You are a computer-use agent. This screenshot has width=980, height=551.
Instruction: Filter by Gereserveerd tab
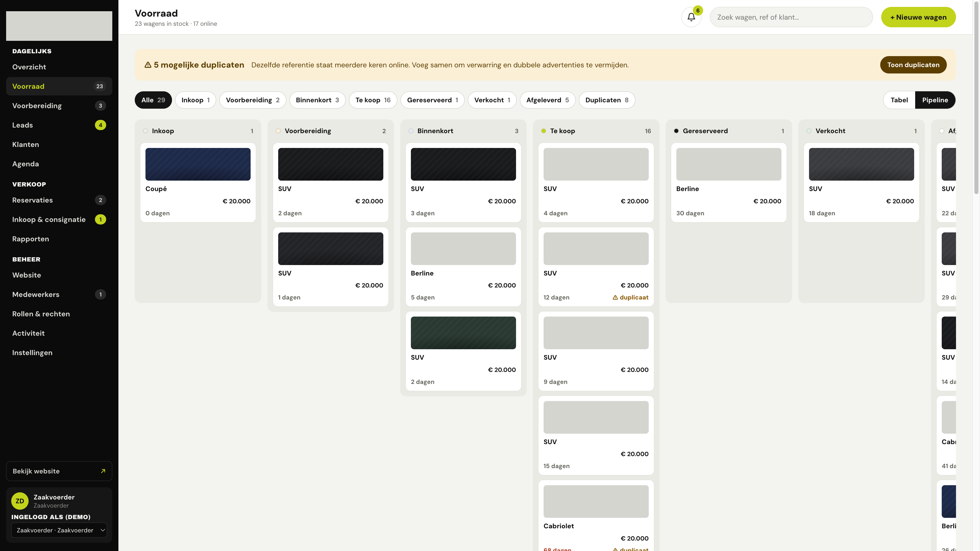pos(432,100)
